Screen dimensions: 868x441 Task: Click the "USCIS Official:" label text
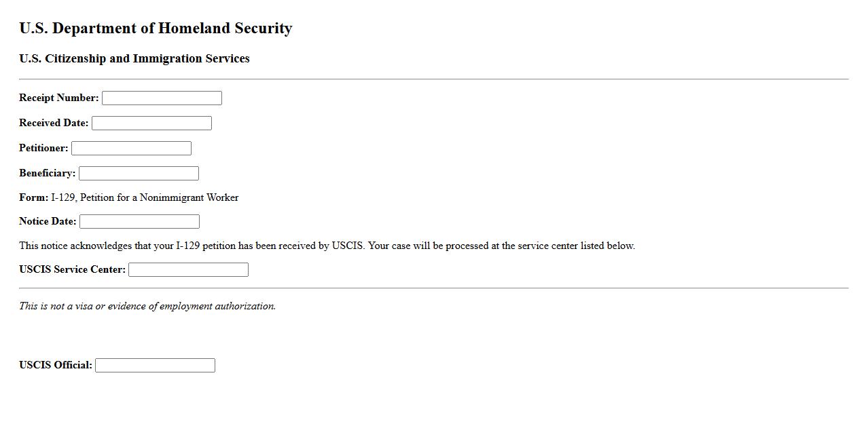pos(56,366)
